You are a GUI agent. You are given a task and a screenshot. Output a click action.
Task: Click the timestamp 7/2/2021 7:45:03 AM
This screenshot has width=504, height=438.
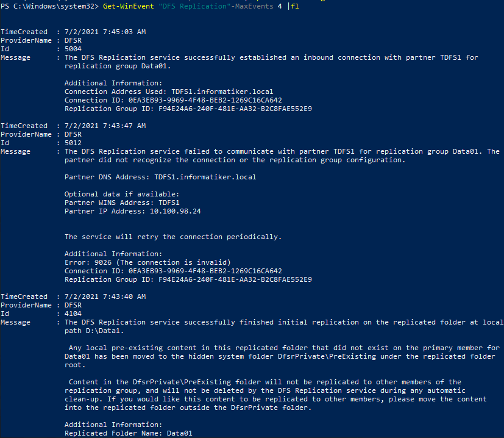click(x=105, y=32)
